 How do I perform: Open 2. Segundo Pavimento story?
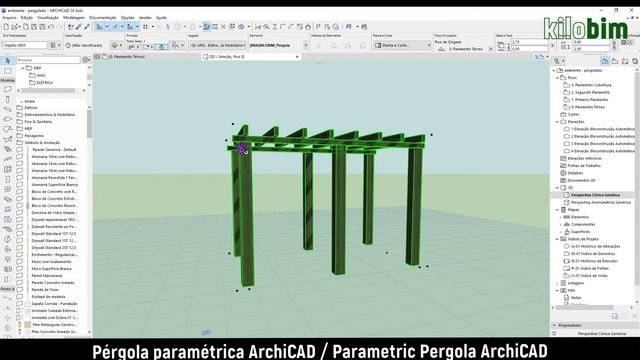(x=590, y=92)
